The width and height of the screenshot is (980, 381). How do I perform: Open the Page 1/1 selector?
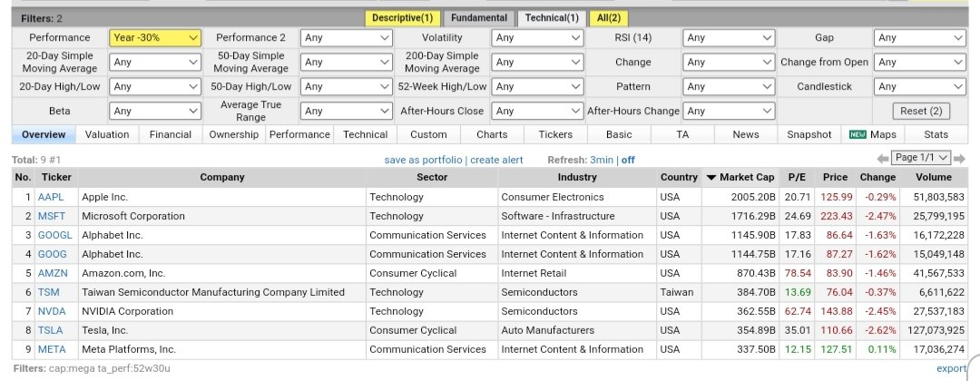[x=921, y=158]
